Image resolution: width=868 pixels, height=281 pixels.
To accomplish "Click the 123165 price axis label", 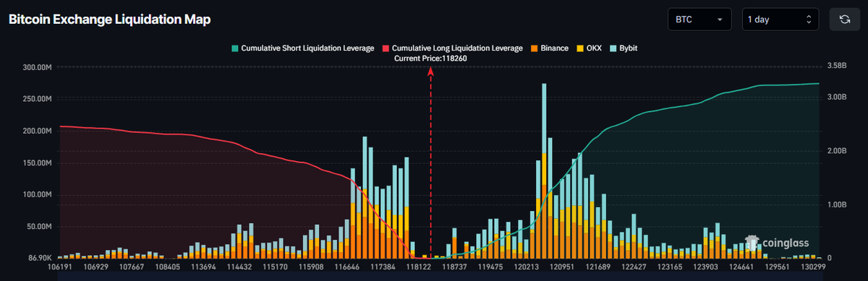I will pyautogui.click(x=670, y=267).
